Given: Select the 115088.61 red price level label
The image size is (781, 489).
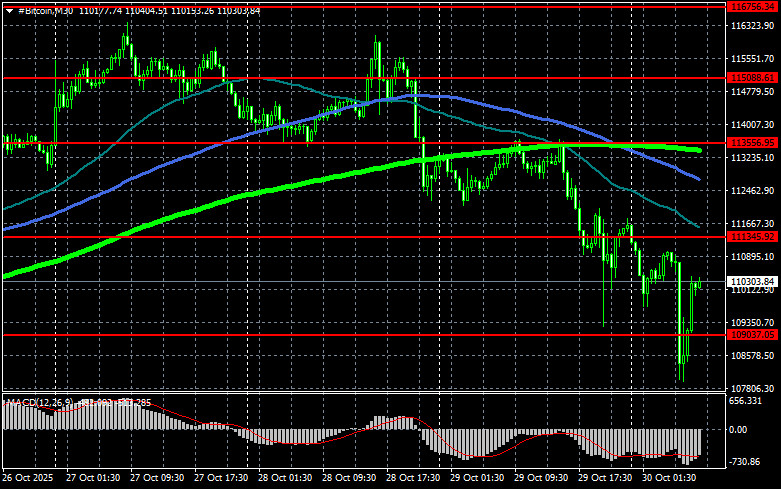Looking at the screenshot, I should click(x=752, y=78).
